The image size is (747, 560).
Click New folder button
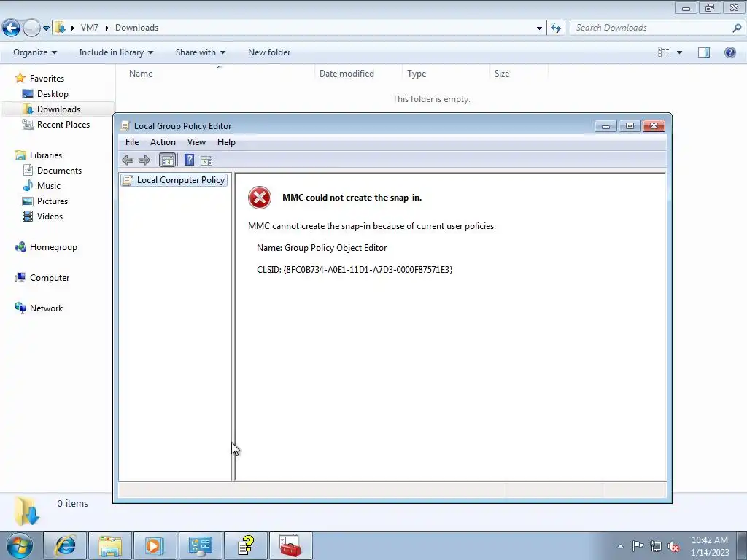[269, 52]
